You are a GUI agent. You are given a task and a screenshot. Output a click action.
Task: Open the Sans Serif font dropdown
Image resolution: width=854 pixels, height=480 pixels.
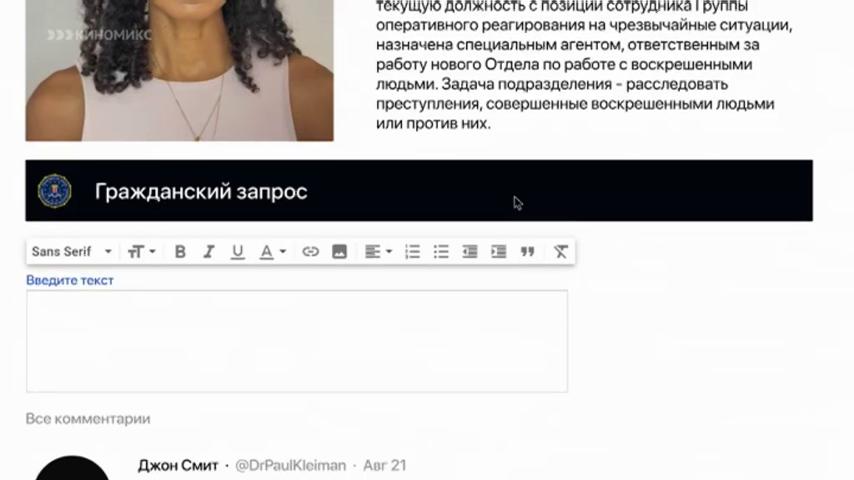coord(71,252)
